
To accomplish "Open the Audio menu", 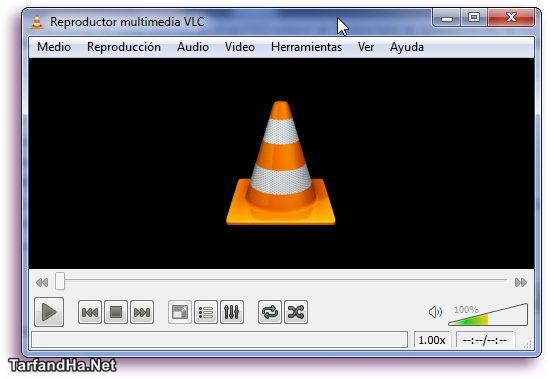I will (x=193, y=47).
